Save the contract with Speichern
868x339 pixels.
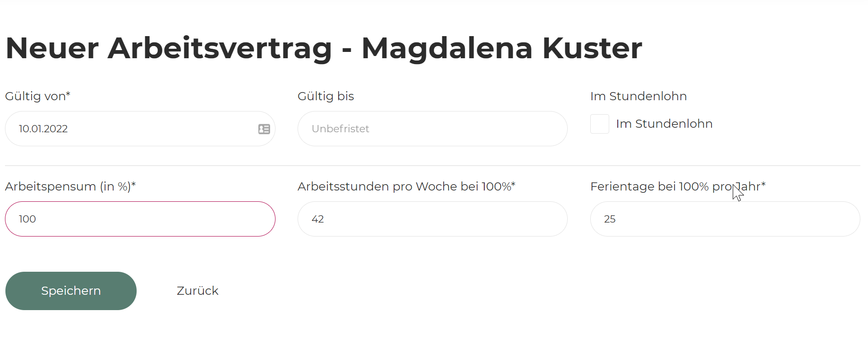pos(71,291)
